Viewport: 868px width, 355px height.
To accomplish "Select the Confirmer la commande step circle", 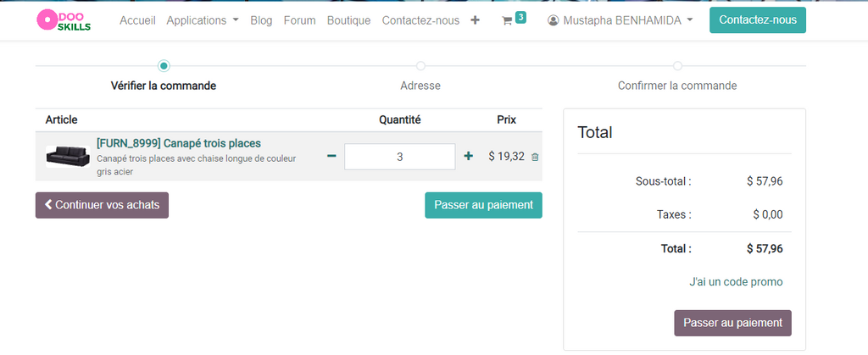I will [677, 66].
